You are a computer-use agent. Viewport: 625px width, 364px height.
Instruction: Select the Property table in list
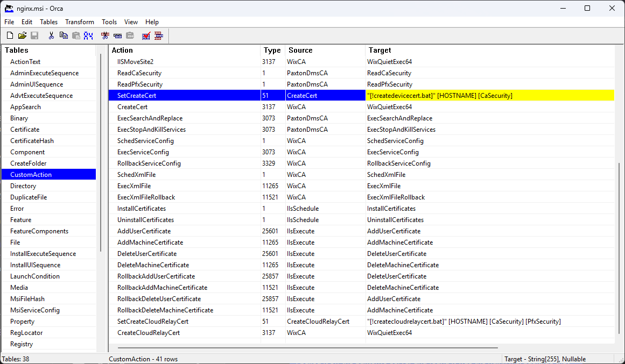pos(22,322)
